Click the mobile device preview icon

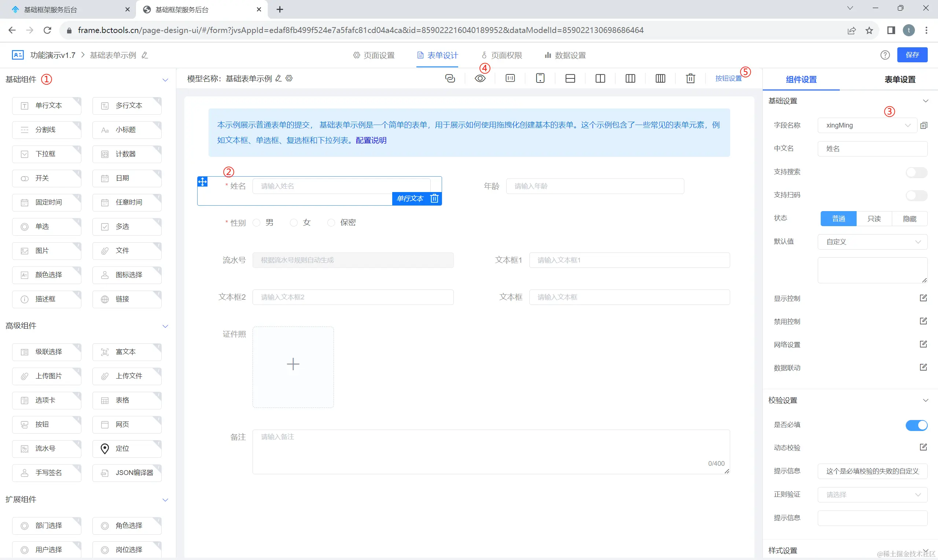coord(540,78)
